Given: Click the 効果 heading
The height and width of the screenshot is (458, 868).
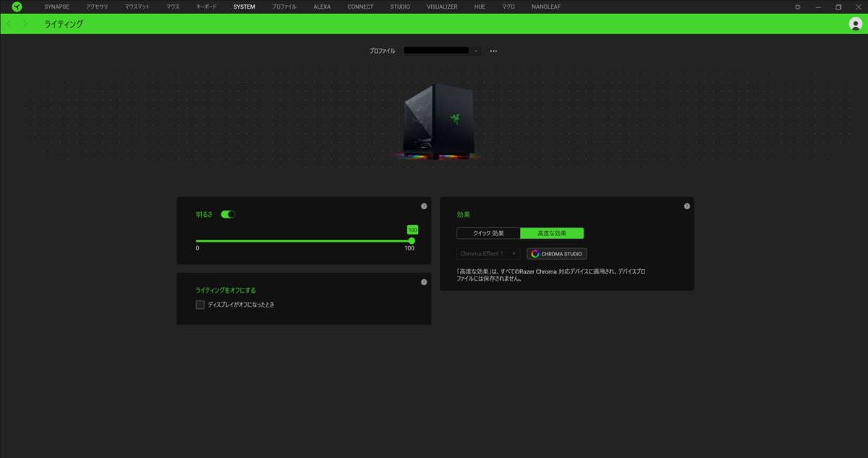Looking at the screenshot, I should coord(464,215).
